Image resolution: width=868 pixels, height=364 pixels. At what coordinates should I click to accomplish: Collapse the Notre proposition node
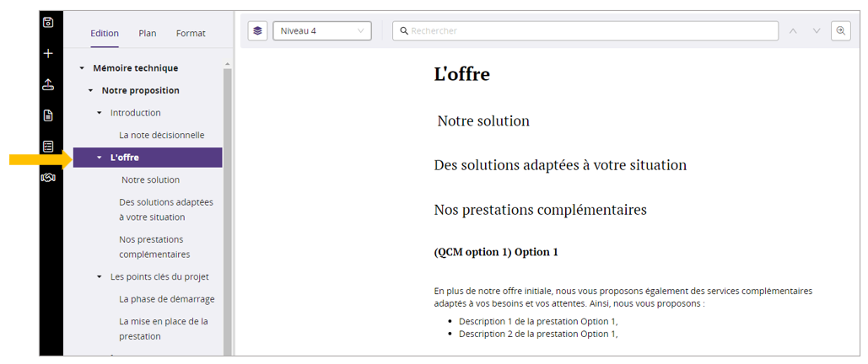tap(90, 90)
